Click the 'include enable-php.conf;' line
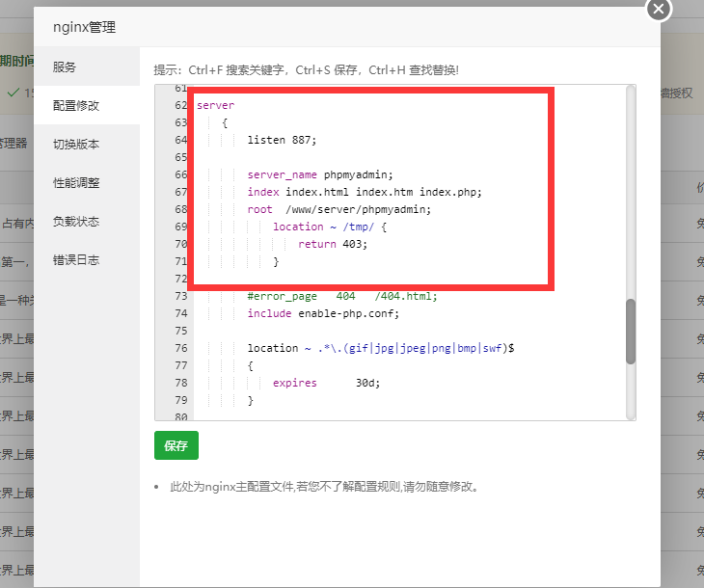The image size is (704, 588). (x=323, y=313)
